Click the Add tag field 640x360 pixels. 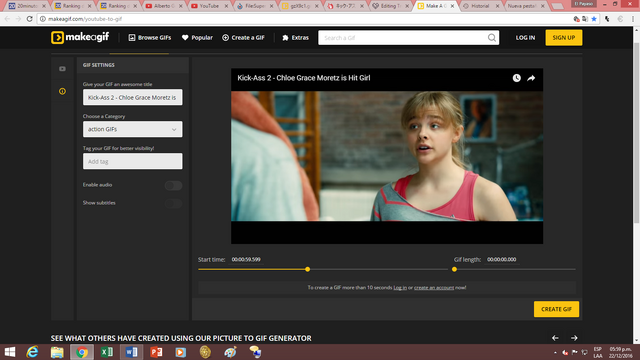133,161
